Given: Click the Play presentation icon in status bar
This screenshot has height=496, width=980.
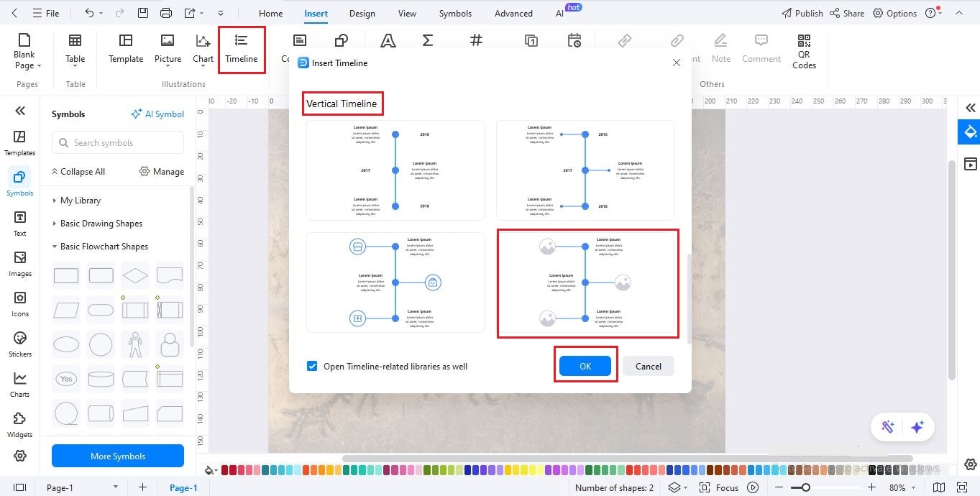Looking at the screenshot, I should click(x=753, y=487).
